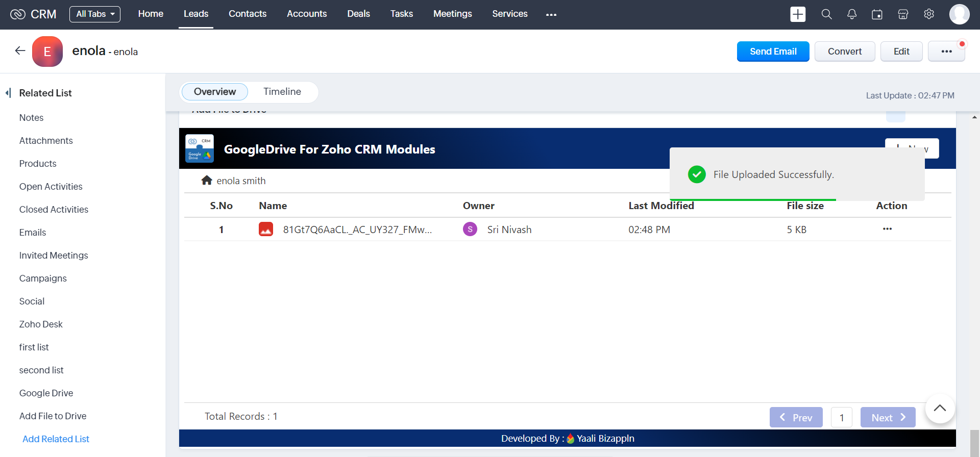Open the calendar icon in top bar
Viewport: 980px width, 457px height.
(877, 14)
